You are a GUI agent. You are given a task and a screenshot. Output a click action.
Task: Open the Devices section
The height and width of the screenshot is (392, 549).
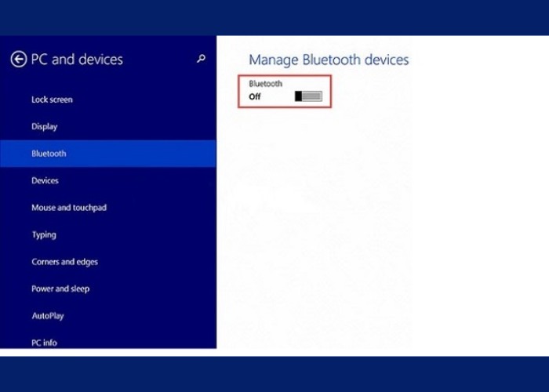[45, 180]
